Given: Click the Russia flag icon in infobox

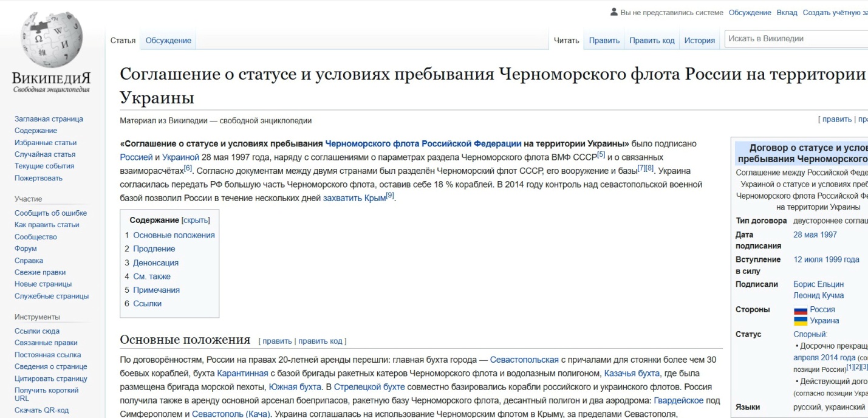Looking at the screenshot, I should [x=801, y=310].
